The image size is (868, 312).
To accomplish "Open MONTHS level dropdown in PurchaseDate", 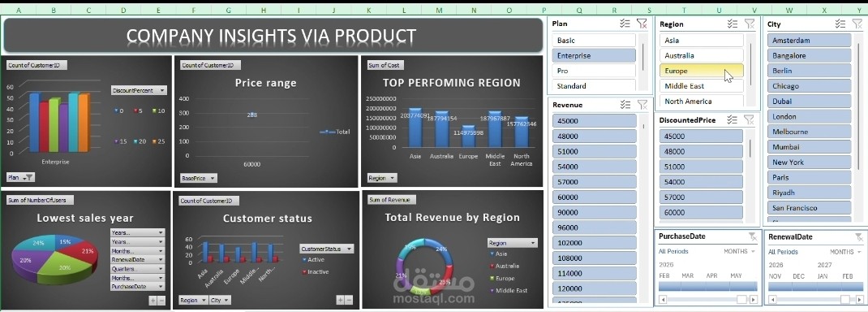I will tap(739, 252).
